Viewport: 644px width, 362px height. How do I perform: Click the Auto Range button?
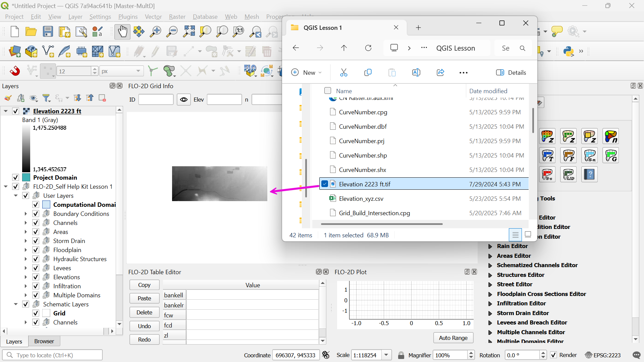(x=453, y=338)
